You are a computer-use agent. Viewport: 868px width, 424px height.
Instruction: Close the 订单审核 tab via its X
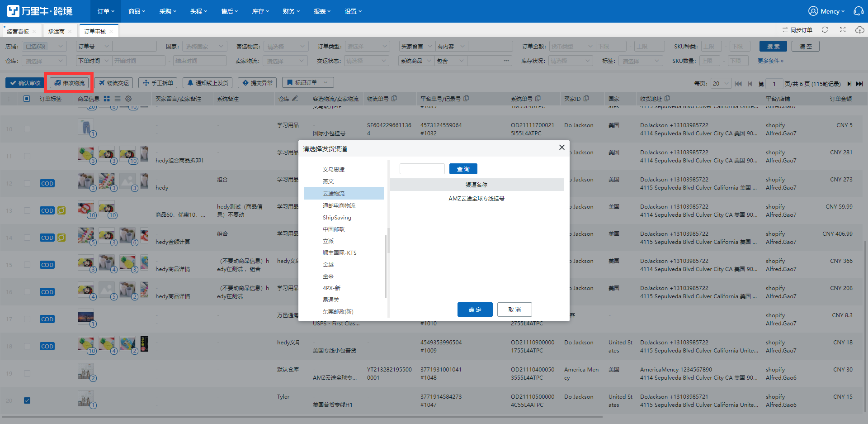(x=111, y=32)
